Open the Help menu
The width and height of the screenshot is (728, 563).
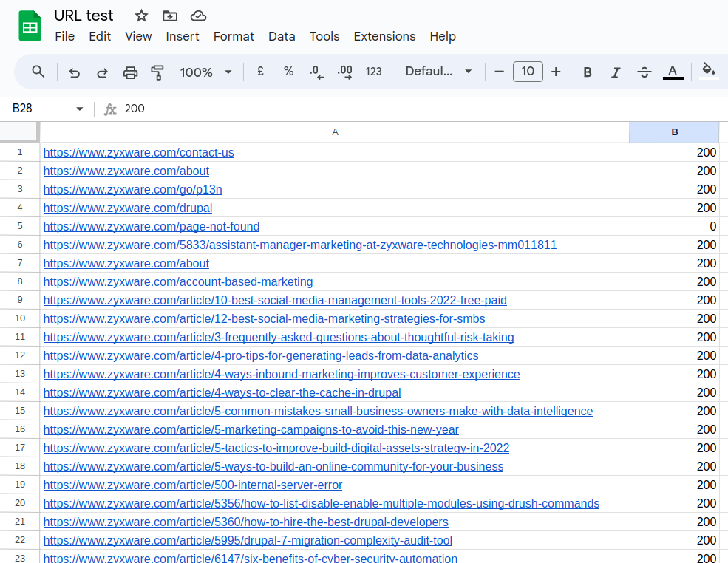pos(443,36)
